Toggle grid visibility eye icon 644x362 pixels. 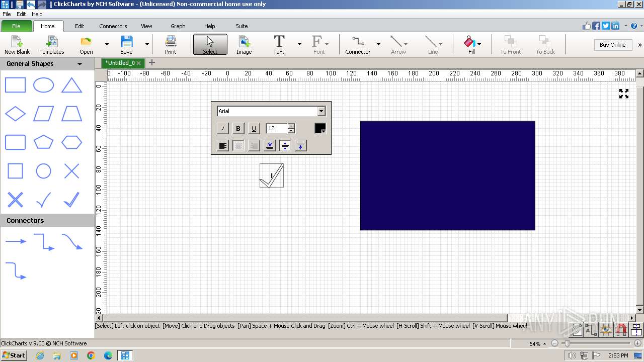click(x=606, y=330)
